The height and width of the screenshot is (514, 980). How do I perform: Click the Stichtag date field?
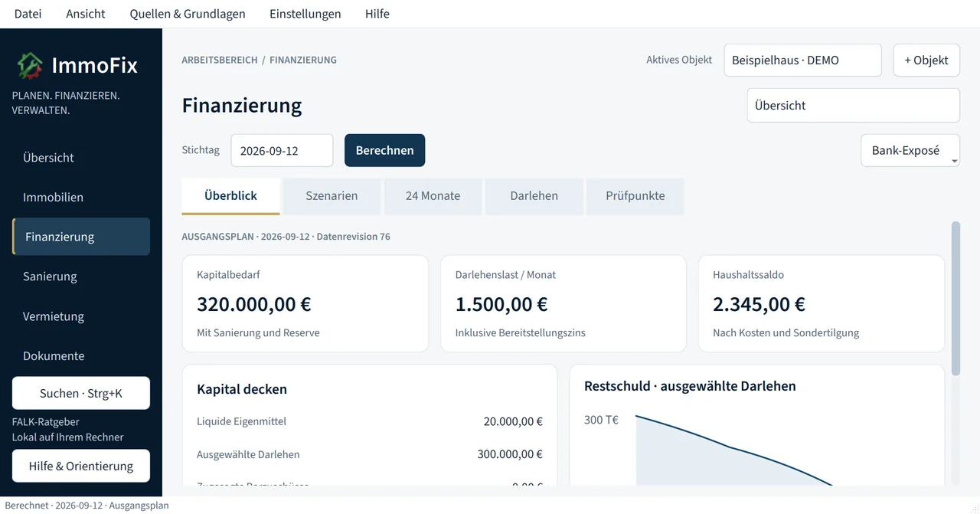[x=282, y=150]
